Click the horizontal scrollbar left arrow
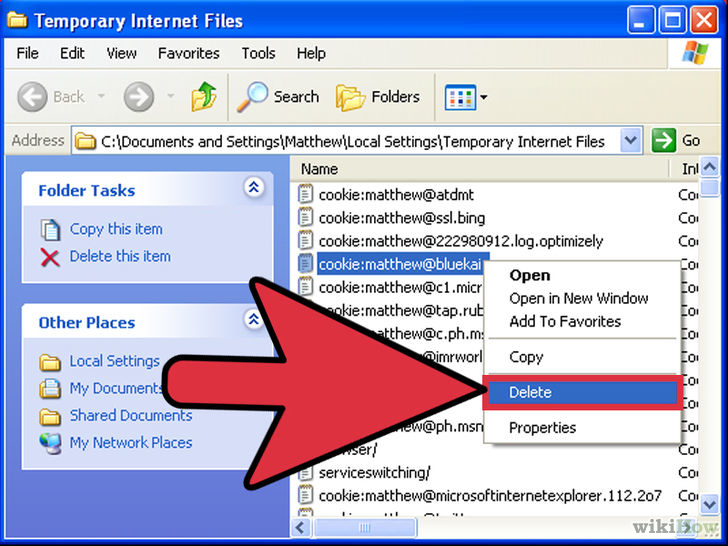 point(301,527)
